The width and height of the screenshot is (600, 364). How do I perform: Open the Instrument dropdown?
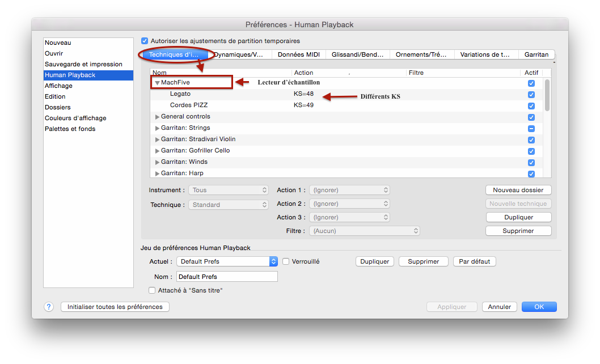tap(229, 190)
